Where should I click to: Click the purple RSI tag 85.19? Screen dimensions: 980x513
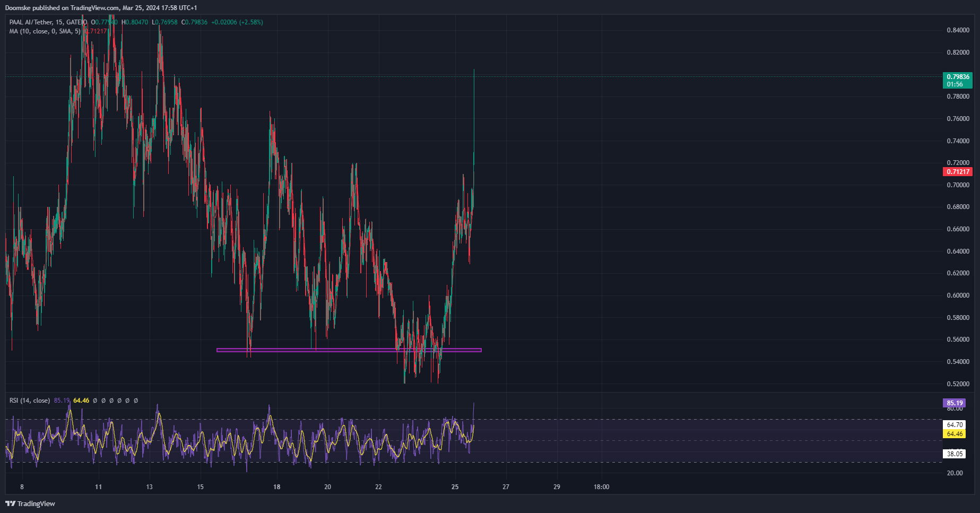(954, 403)
